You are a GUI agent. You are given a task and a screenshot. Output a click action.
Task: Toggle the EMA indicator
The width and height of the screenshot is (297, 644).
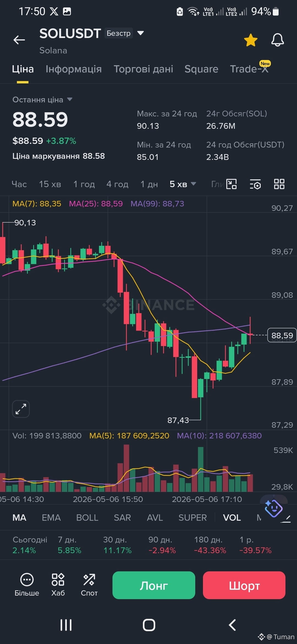[51, 518]
